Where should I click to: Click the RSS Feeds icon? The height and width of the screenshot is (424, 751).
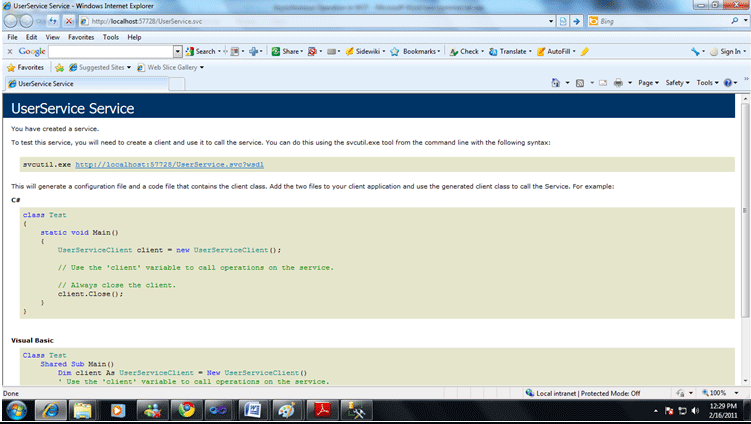580,83
